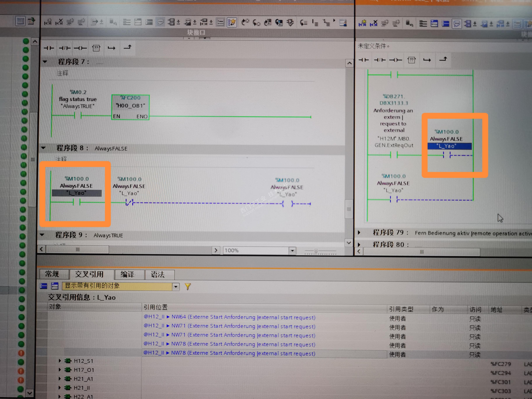The image size is (532, 399).
Task: Switch to 交叉引用 tab
Action: point(89,274)
